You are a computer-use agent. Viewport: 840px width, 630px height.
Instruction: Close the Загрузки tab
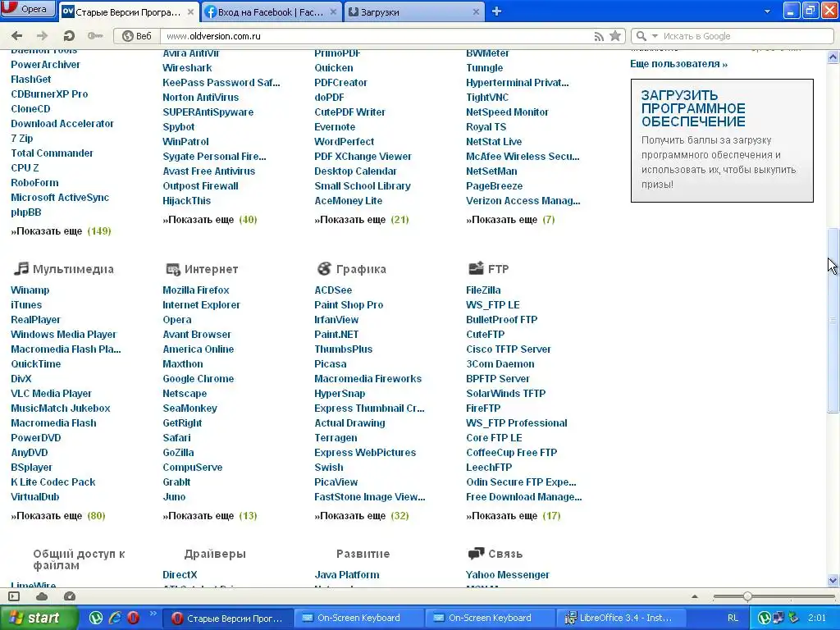(x=476, y=11)
